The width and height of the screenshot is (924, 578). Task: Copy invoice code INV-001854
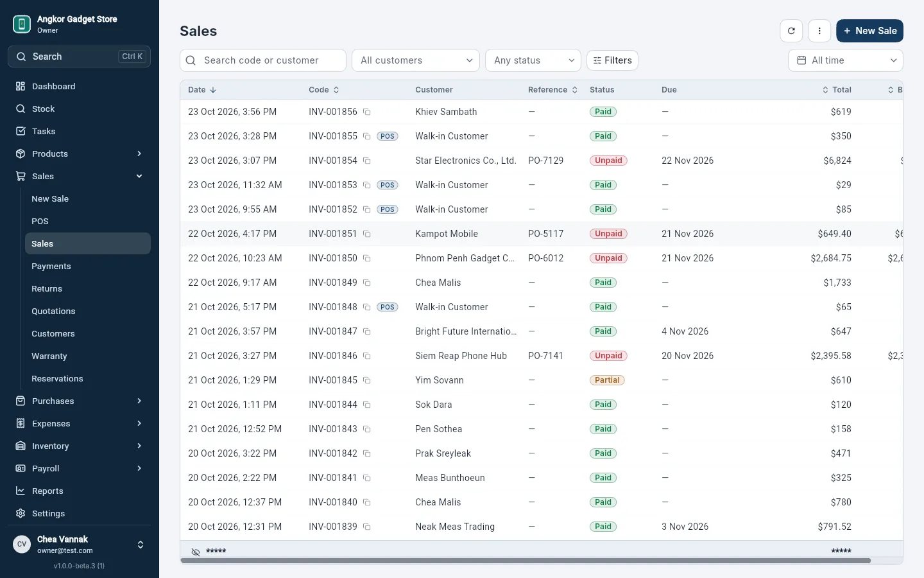point(367,161)
